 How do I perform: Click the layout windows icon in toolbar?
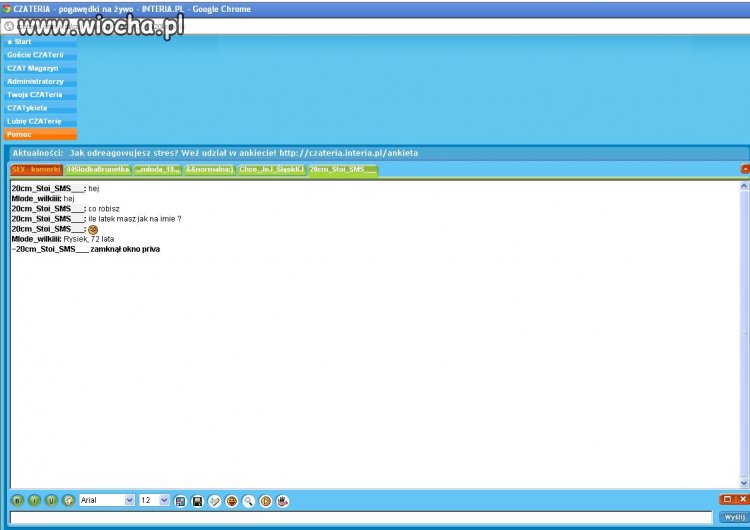point(180,501)
